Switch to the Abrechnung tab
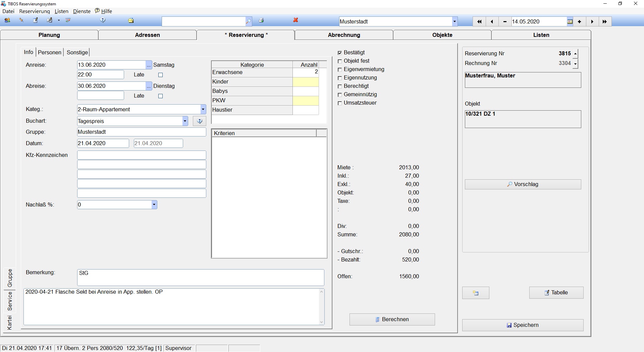Viewport: 644px width, 352px height. coord(344,35)
